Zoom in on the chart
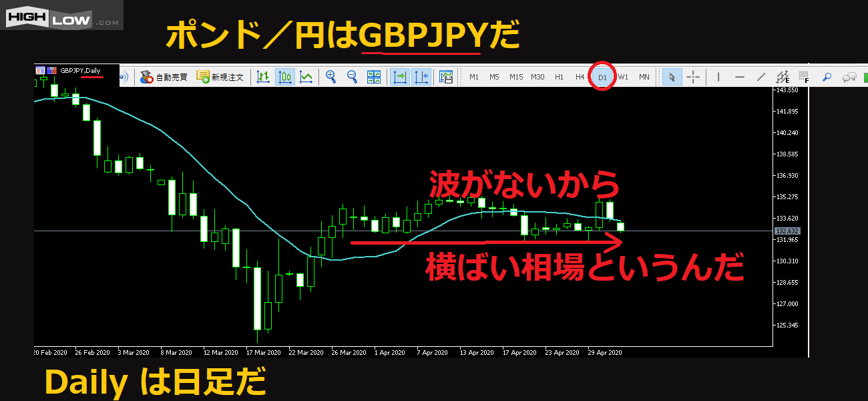 click(x=331, y=77)
